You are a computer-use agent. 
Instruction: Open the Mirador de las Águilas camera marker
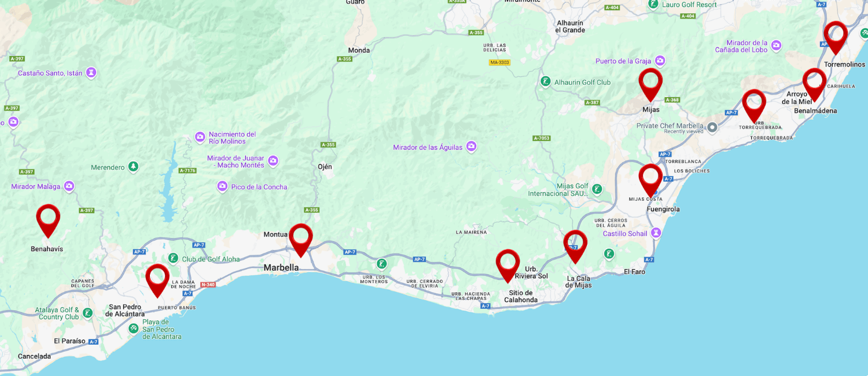472,147
